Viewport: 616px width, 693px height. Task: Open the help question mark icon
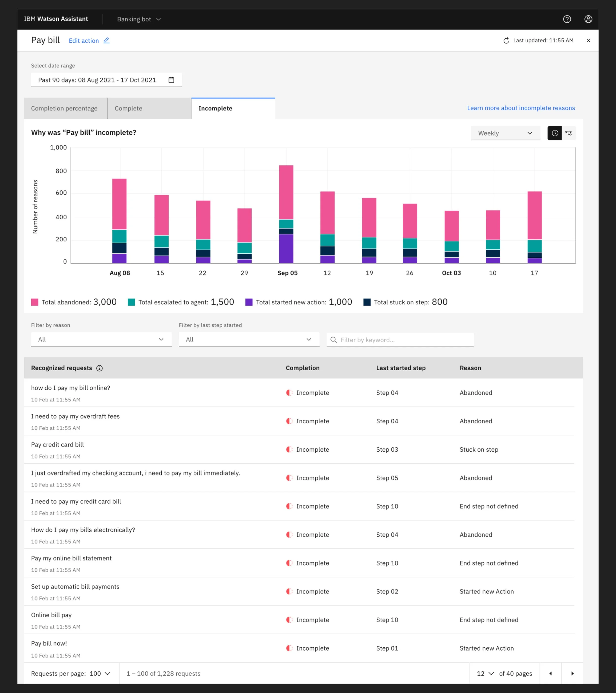point(567,19)
